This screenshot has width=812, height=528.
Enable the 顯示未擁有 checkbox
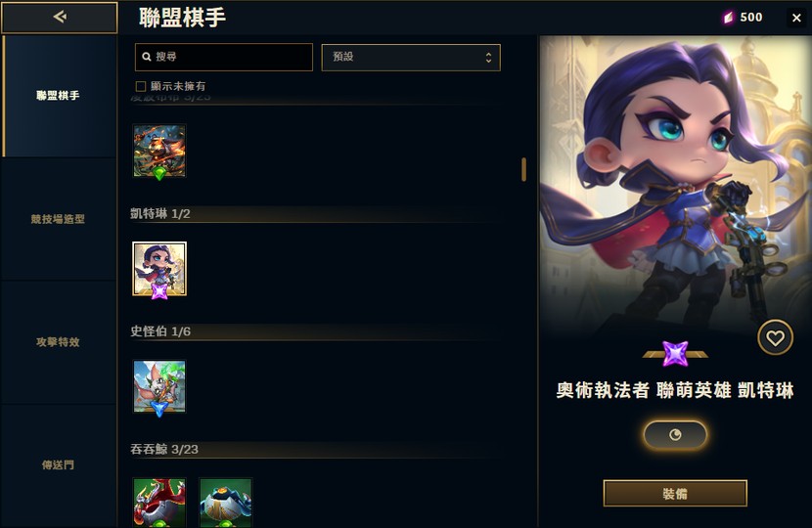click(140, 86)
